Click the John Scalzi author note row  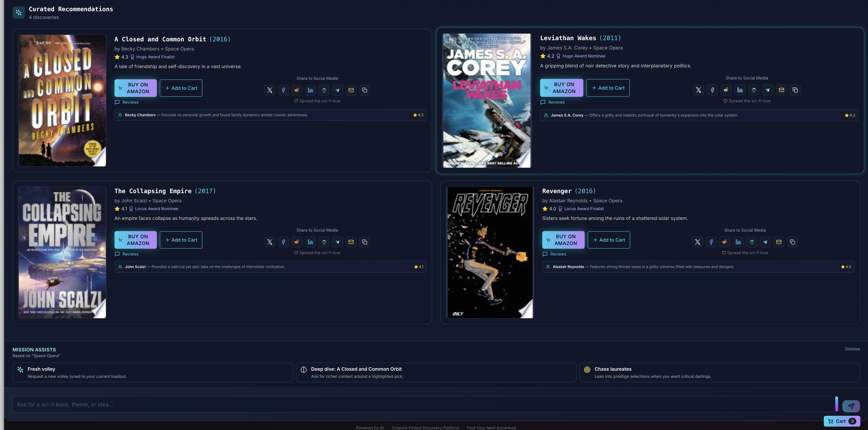click(270, 267)
